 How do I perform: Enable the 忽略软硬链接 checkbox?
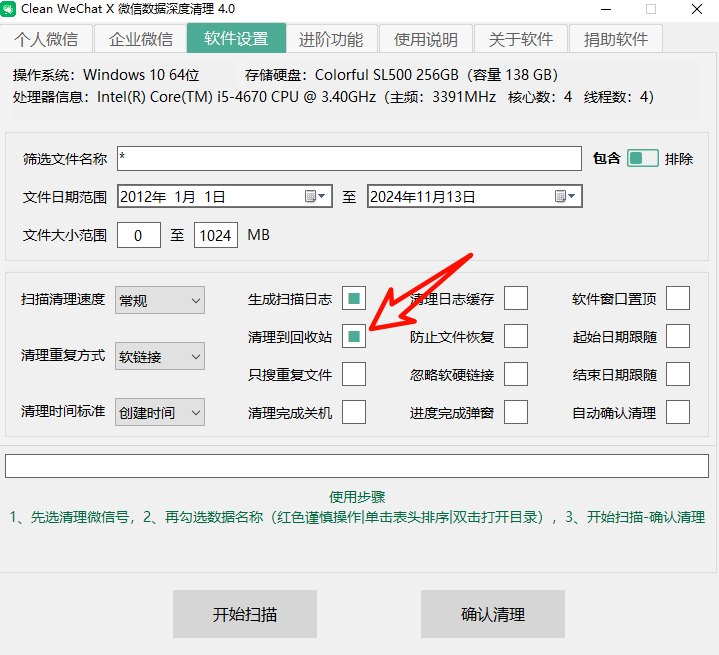click(516, 374)
